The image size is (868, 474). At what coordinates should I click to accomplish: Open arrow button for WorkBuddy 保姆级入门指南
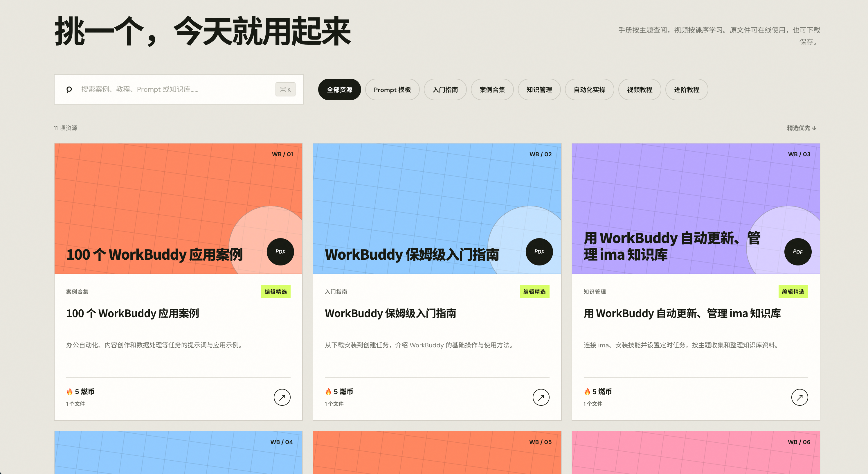coord(541,398)
